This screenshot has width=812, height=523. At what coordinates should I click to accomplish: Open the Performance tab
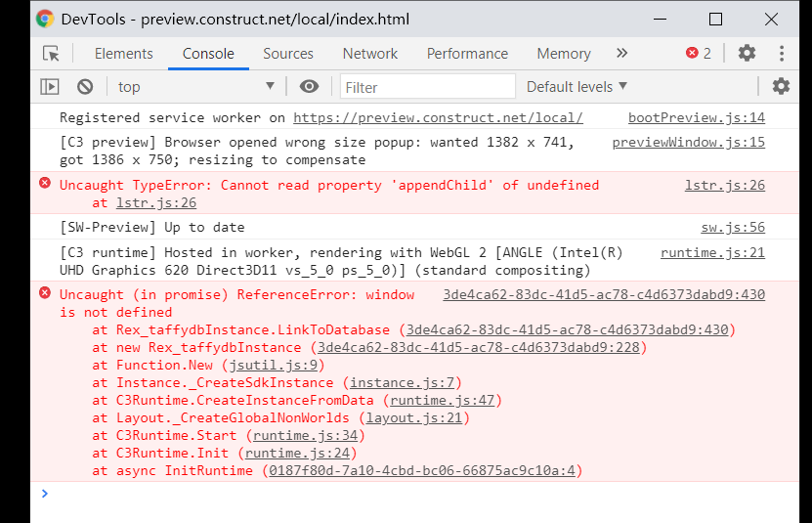tap(467, 54)
